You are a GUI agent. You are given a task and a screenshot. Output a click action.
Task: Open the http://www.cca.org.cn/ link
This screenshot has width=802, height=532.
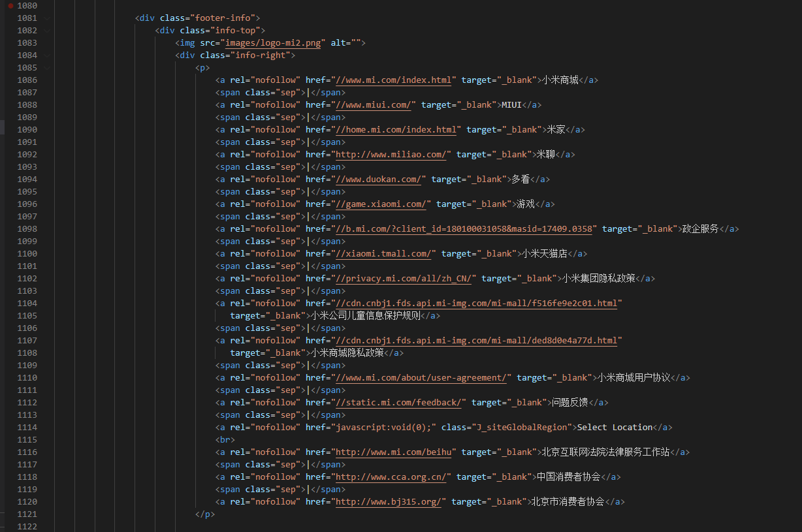(x=391, y=477)
